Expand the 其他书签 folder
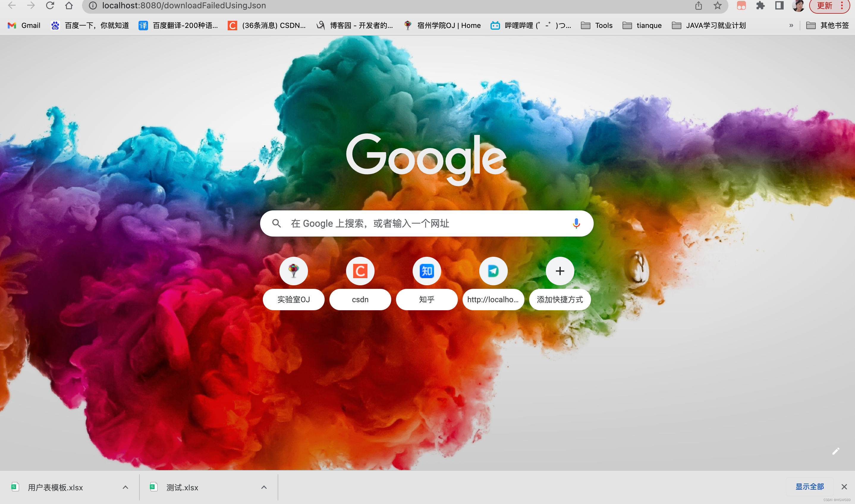 click(827, 26)
